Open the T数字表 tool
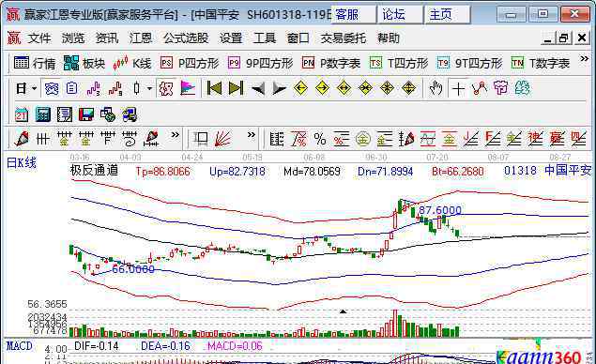 pyautogui.click(x=540, y=63)
